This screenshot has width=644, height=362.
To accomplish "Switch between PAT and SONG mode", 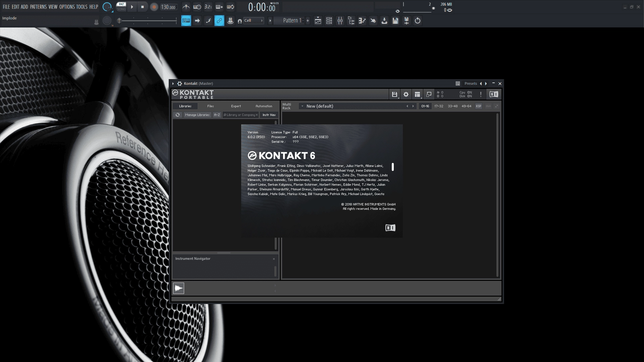I will tap(121, 7).
